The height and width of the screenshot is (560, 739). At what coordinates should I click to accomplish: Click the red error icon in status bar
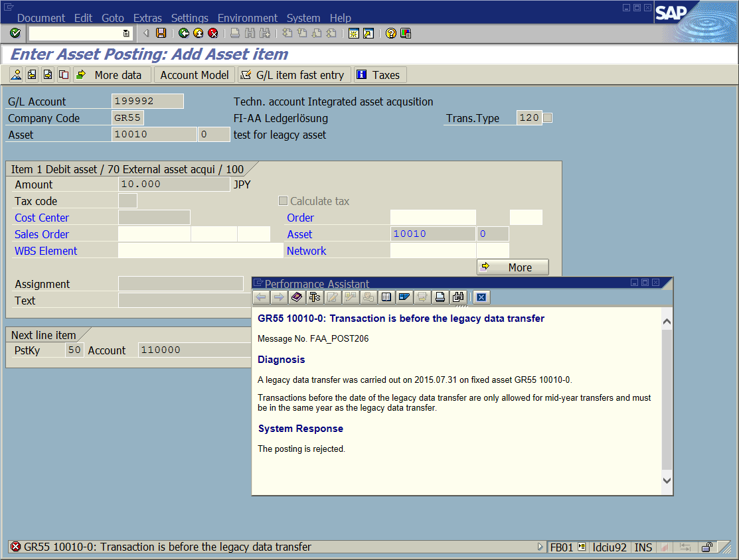point(15,547)
